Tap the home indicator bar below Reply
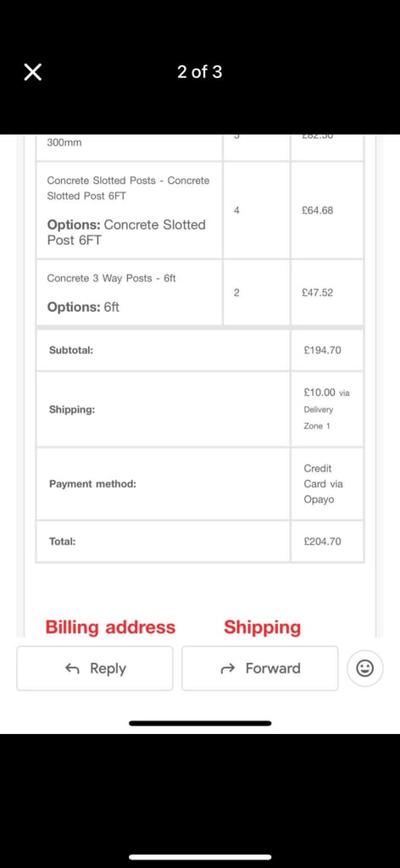This screenshot has height=868, width=400. [200, 723]
